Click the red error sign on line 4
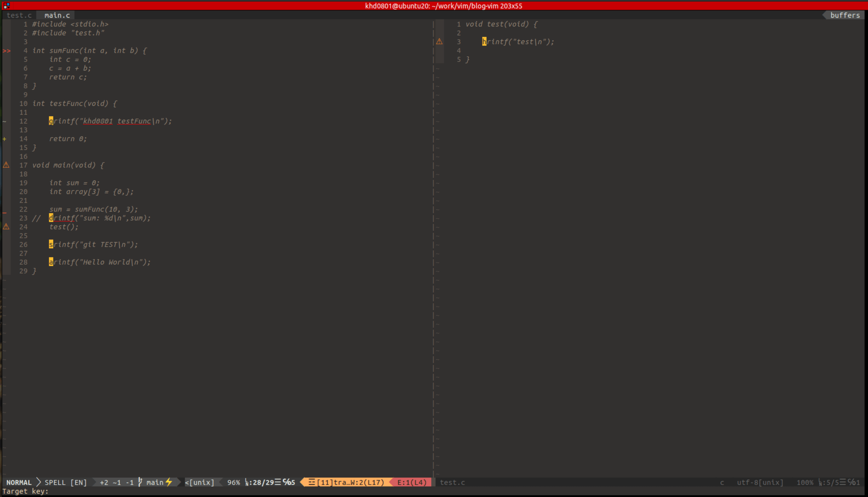This screenshot has width=868, height=497. [x=6, y=51]
